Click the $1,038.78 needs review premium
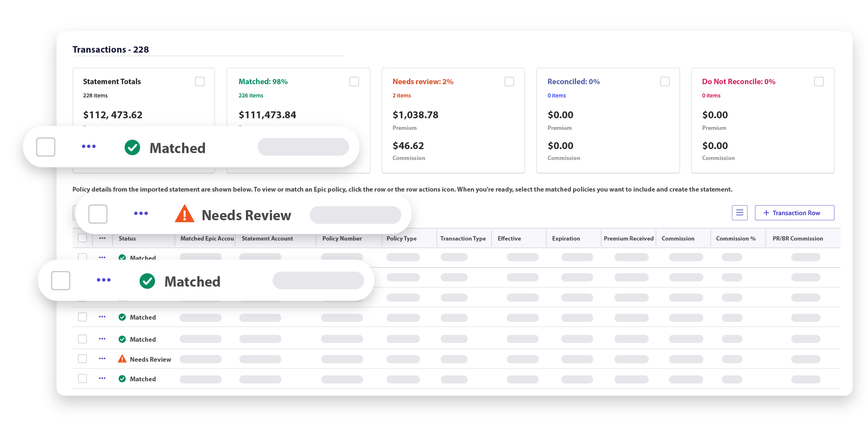 pyautogui.click(x=415, y=115)
